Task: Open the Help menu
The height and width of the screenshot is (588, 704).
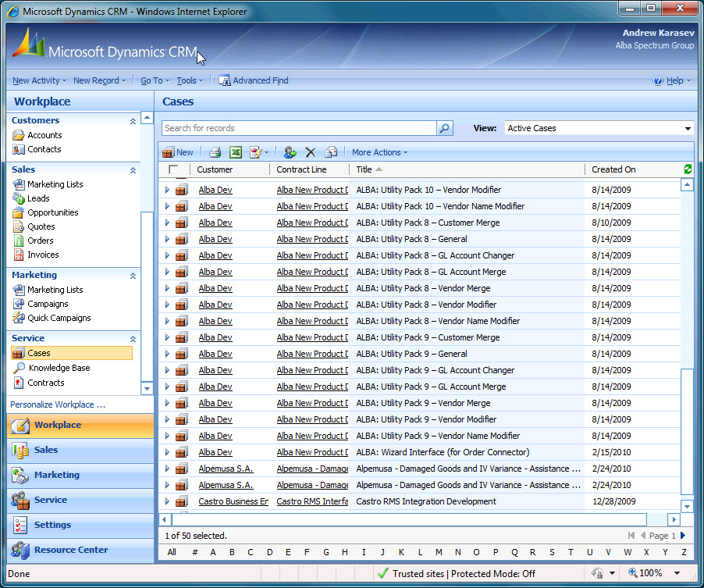Action: coord(672,80)
